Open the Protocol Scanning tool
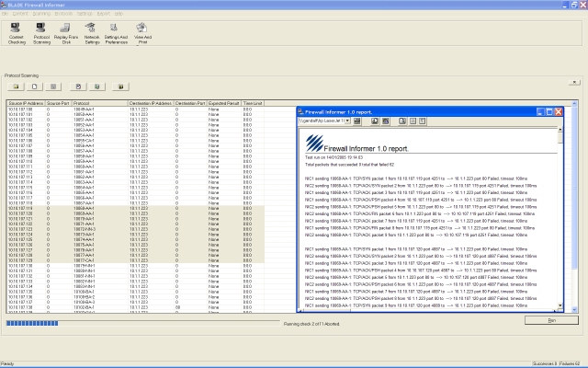Image resolution: width=588 pixels, height=368 pixels. pyautogui.click(x=41, y=33)
